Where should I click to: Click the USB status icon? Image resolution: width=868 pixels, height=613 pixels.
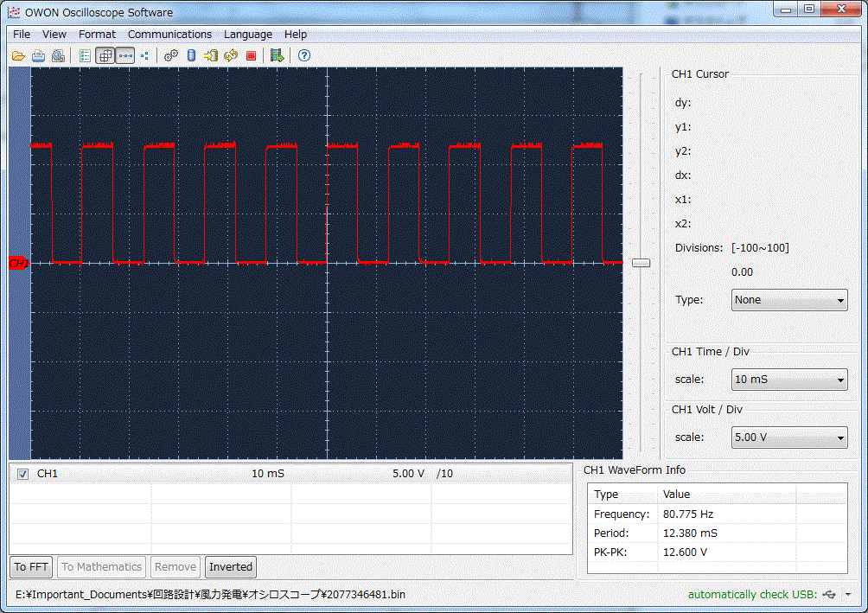829,595
